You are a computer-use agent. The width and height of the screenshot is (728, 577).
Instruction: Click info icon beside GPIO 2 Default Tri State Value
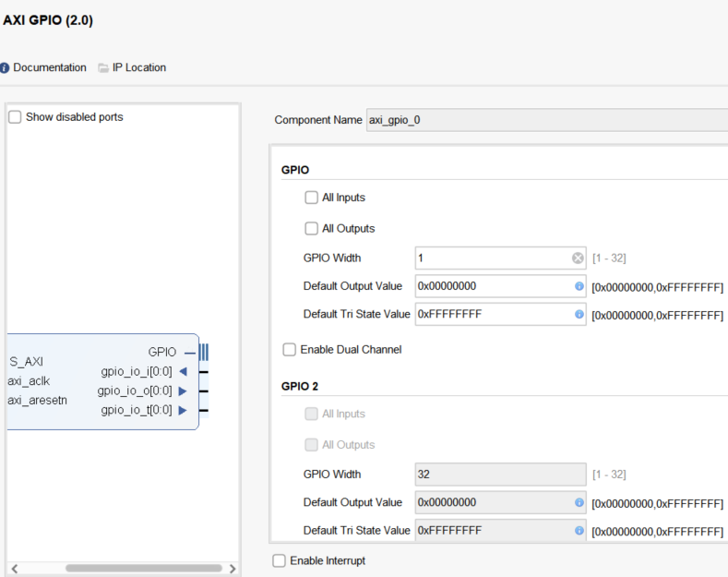[x=579, y=530]
